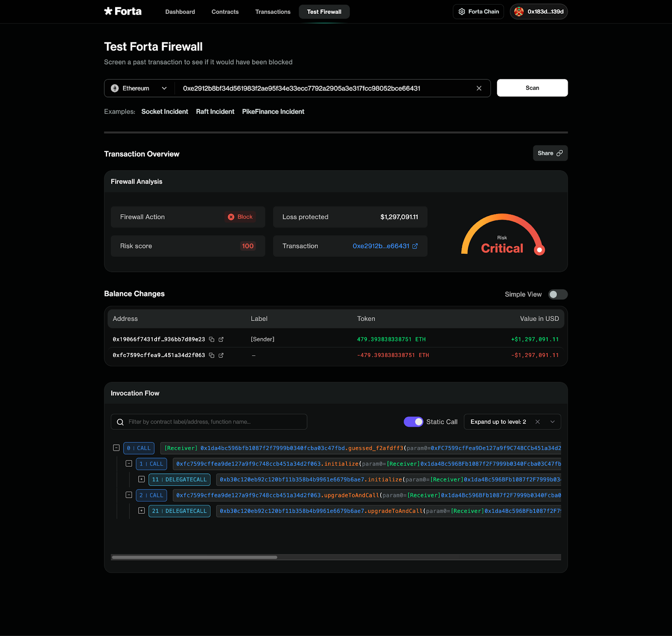Open the Socket Incident example
The image size is (672, 636).
pos(165,111)
